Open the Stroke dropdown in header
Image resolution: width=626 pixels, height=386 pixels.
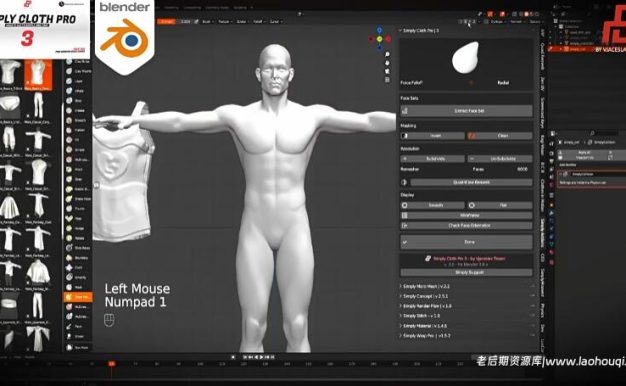coord(242,22)
